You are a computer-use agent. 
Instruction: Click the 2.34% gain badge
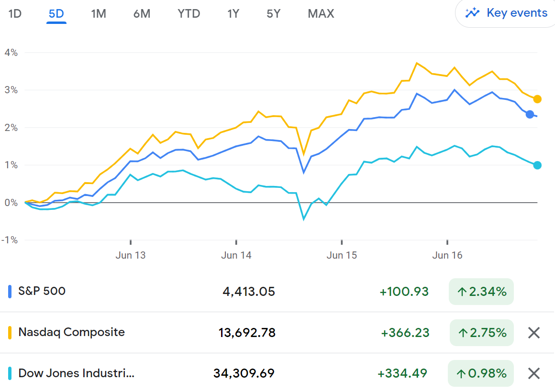[481, 292]
